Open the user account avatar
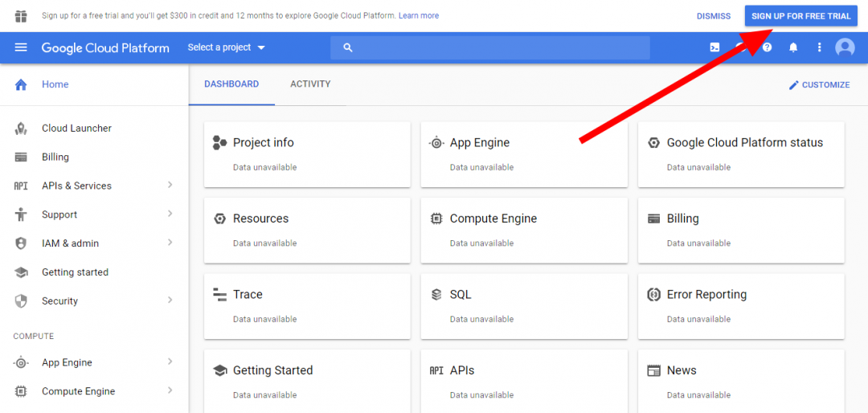 (x=845, y=47)
